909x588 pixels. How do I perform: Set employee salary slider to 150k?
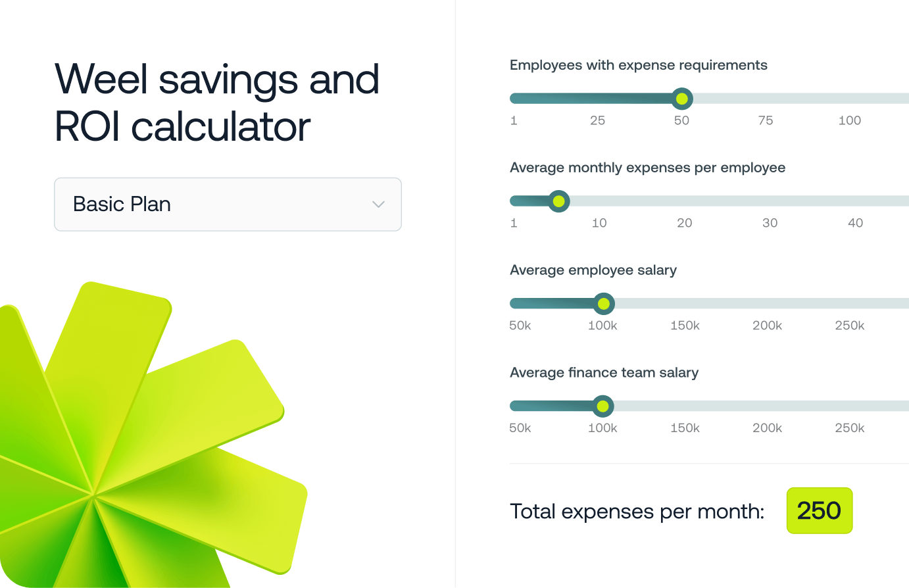685,304
